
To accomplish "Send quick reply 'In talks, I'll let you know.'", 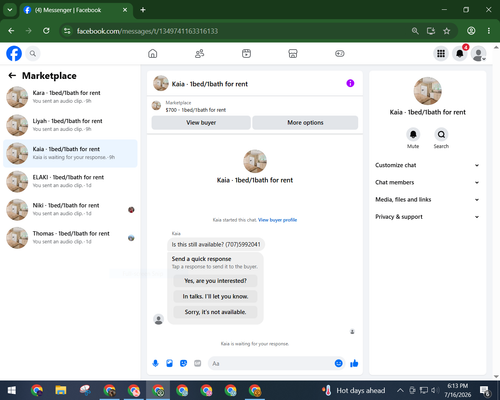I will tap(215, 296).
